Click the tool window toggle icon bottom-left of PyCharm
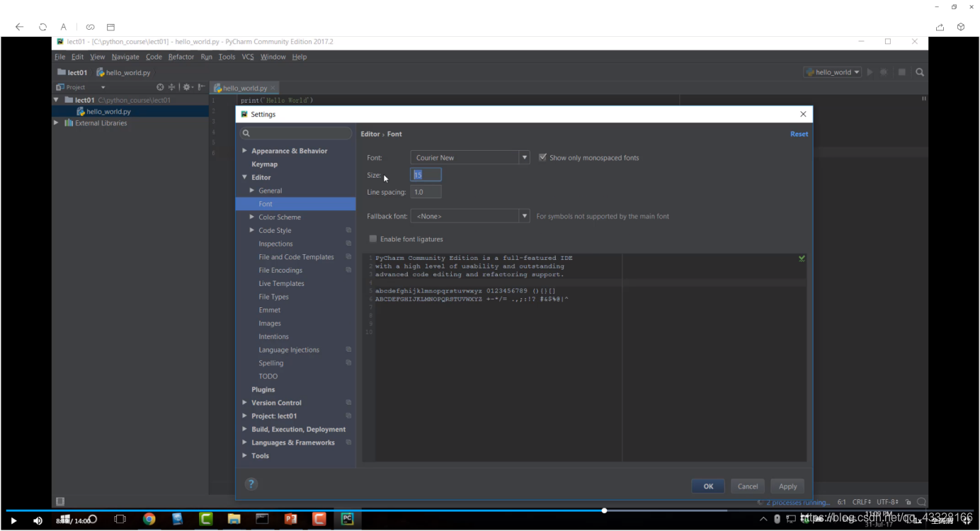This screenshot has height=531, width=980. 60,501
